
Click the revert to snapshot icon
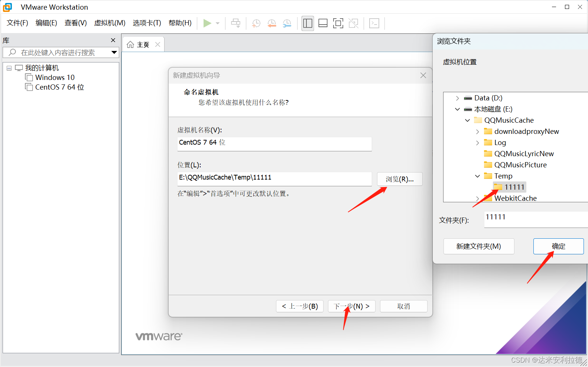(272, 23)
